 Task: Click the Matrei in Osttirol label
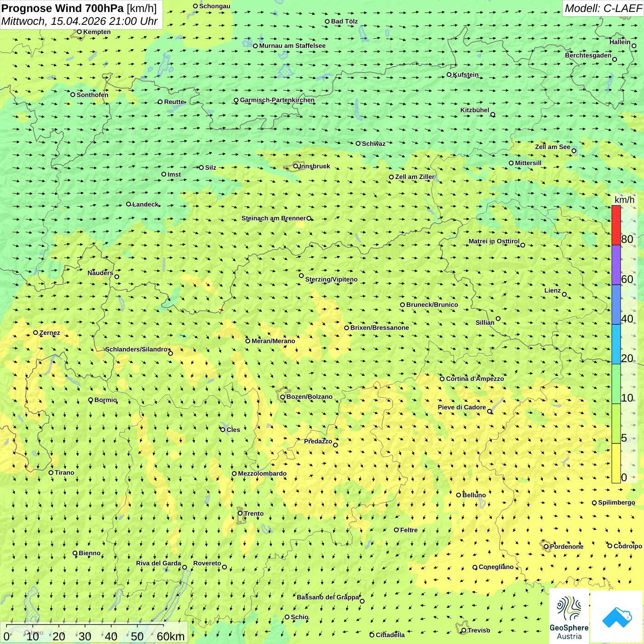494,241
